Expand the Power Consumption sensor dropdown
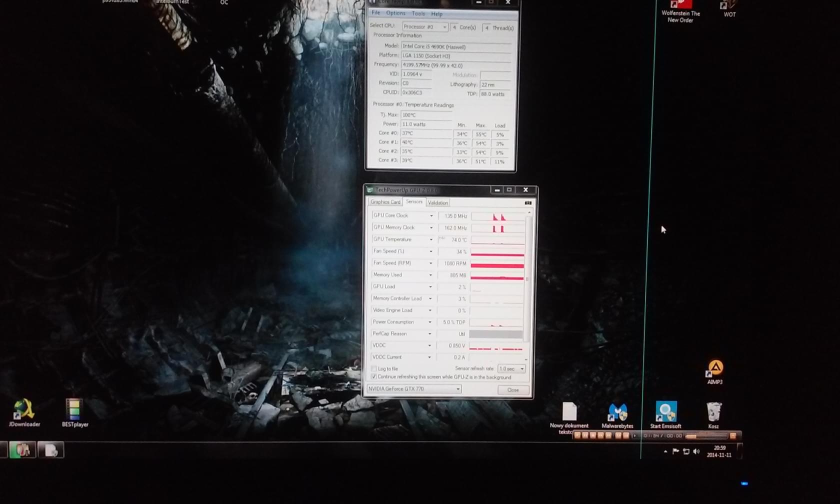840x504 pixels. tap(429, 322)
